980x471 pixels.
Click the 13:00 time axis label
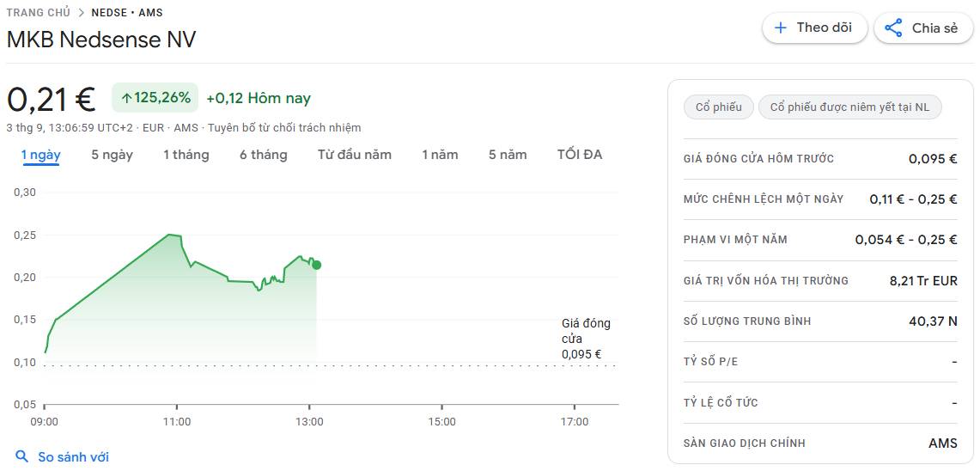[309, 422]
